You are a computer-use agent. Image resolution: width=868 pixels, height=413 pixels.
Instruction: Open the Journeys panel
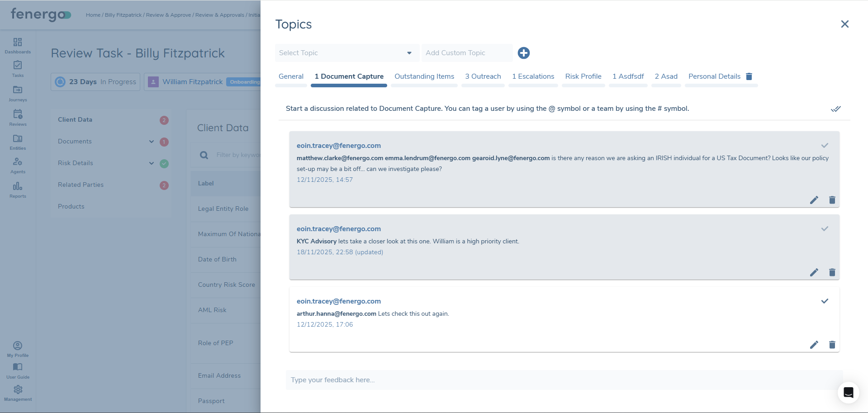(18, 93)
